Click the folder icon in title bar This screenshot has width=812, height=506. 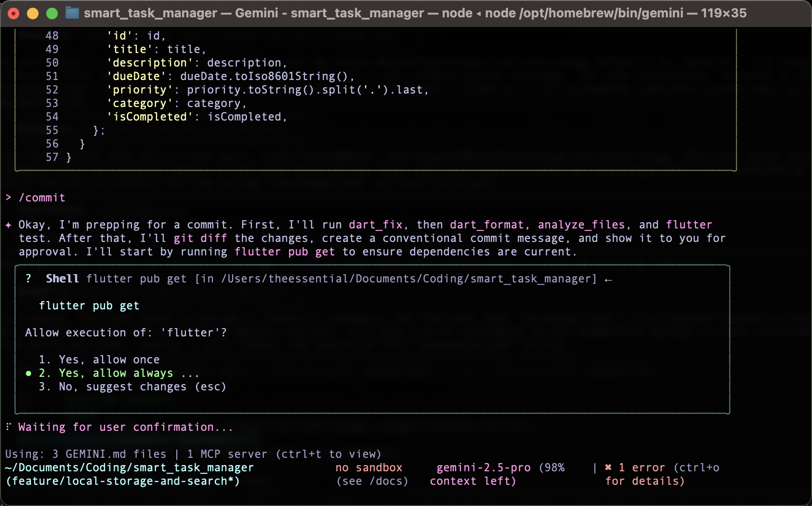pyautogui.click(x=72, y=13)
